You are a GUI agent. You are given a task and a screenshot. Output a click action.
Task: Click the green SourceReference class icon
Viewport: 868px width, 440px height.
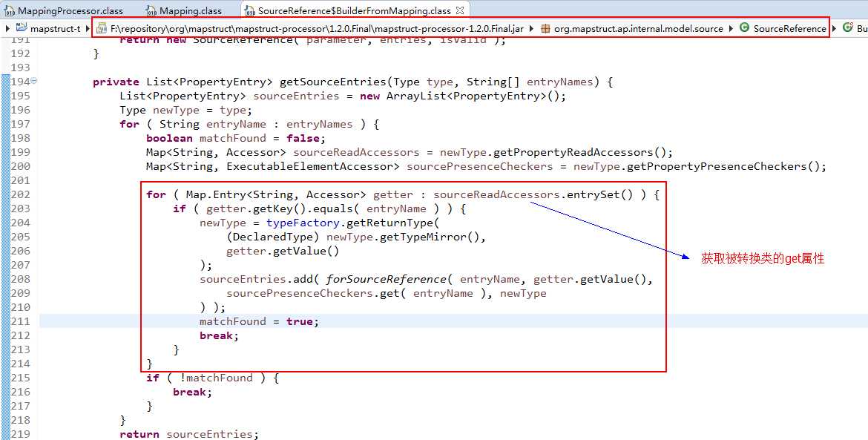tap(745, 27)
